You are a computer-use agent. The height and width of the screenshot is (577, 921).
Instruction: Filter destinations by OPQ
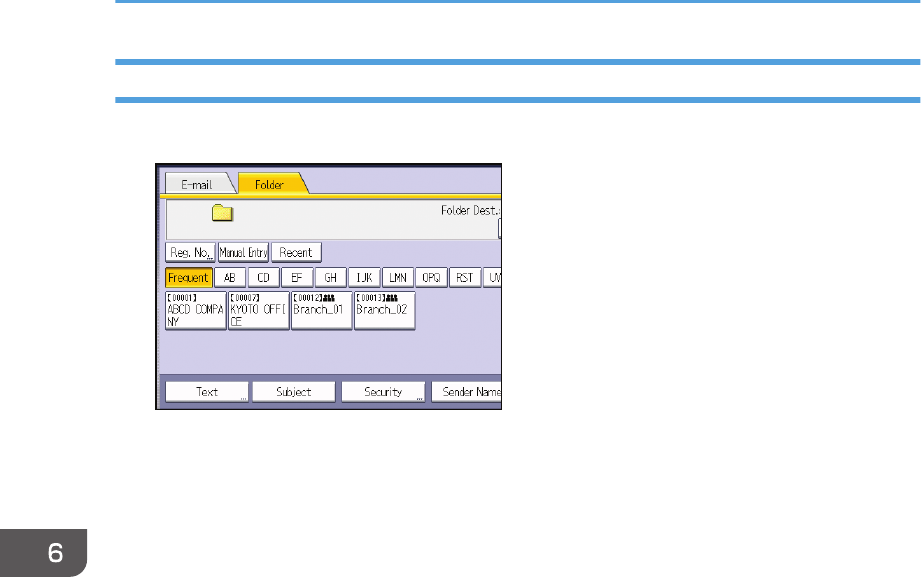(431, 277)
